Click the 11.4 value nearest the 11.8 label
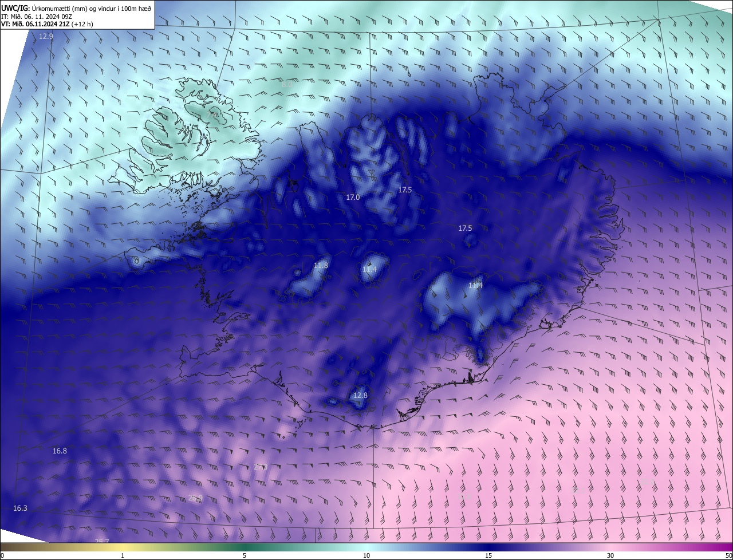 [369, 269]
